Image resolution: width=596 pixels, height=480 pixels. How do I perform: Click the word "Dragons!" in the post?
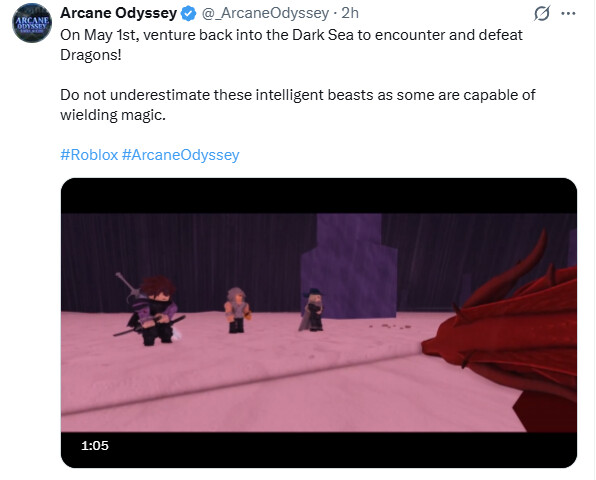[91, 55]
